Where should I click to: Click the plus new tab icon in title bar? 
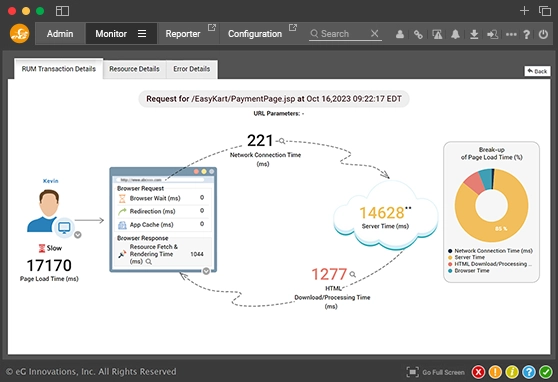click(x=524, y=11)
